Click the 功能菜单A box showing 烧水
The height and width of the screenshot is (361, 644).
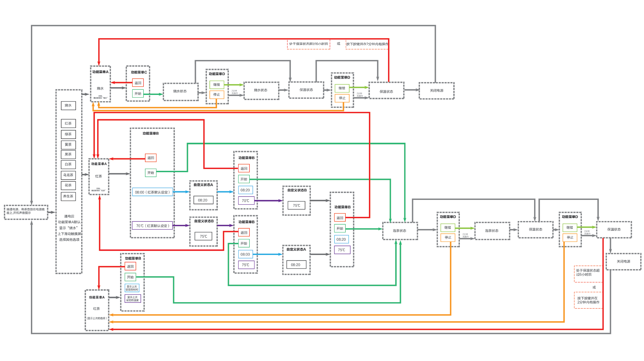click(100, 84)
